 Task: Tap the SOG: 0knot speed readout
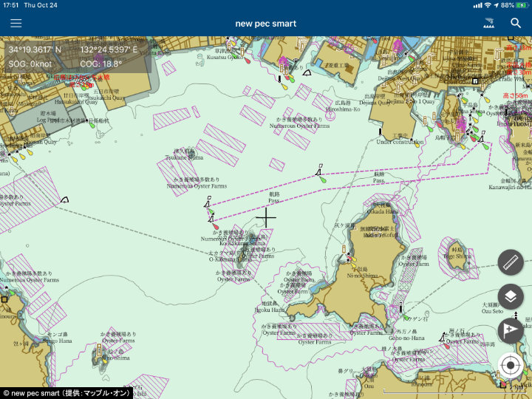(30, 64)
